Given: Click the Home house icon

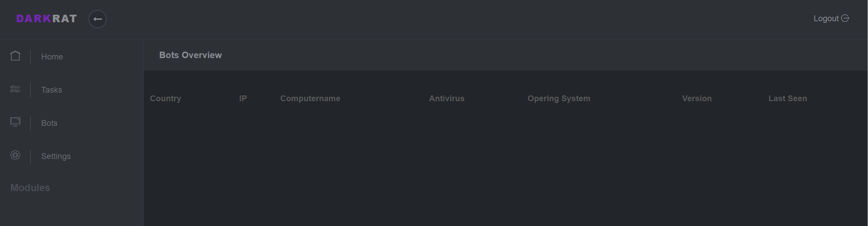Looking at the screenshot, I should [x=15, y=56].
